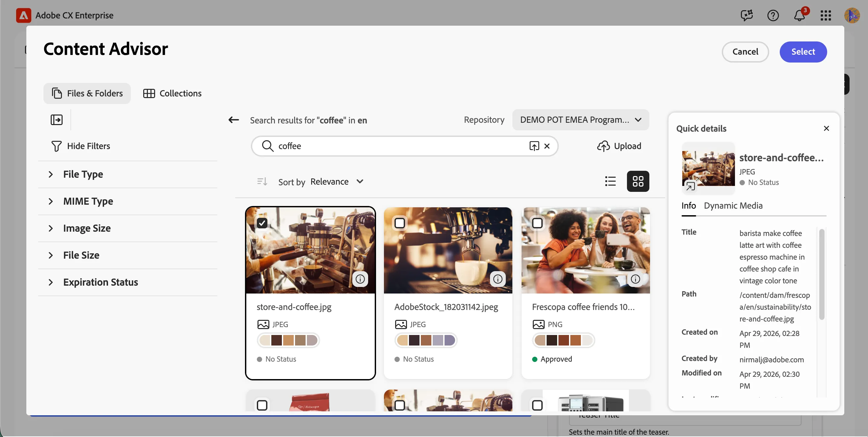Check the coffee appliance asset checkbox
868x437 pixels.
coord(537,405)
